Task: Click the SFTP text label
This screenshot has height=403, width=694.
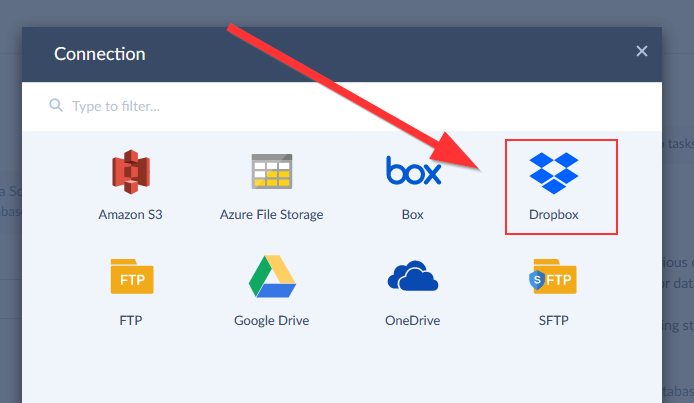Action: pyautogui.click(x=553, y=320)
